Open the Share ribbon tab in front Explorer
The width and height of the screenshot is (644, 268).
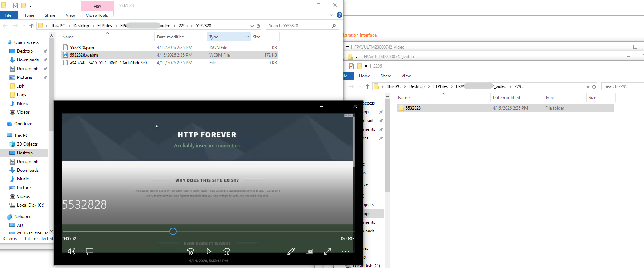click(50, 15)
